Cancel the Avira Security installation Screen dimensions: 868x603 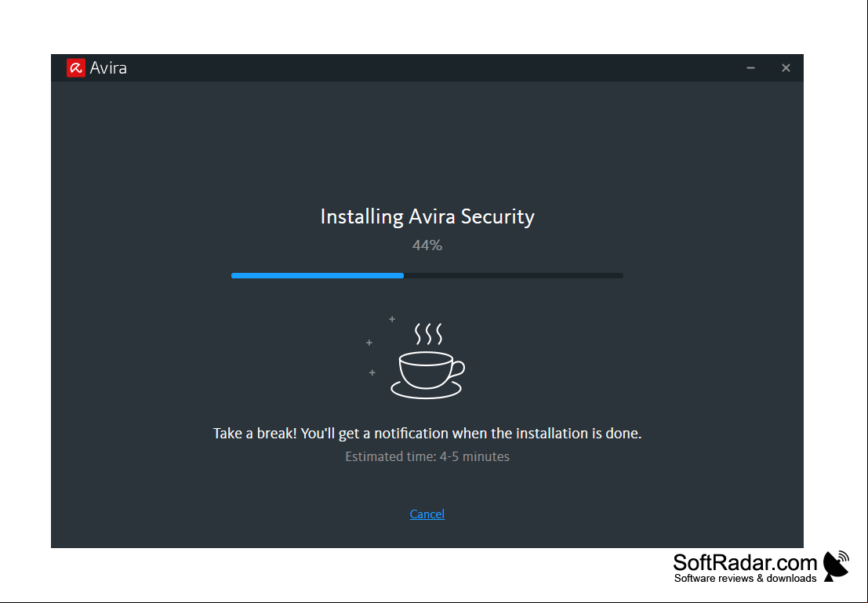point(427,514)
